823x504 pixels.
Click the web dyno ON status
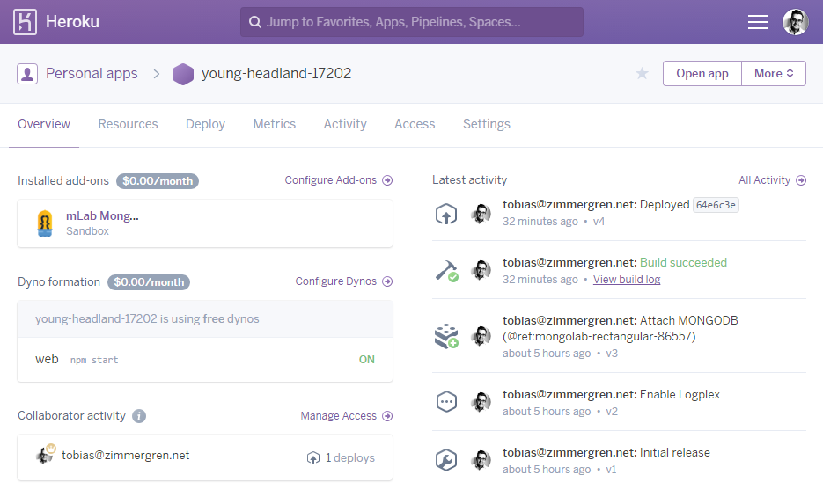point(367,360)
